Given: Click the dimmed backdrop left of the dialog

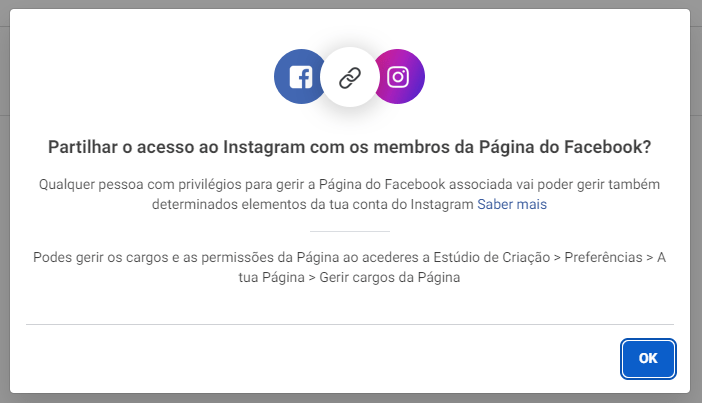Looking at the screenshot, I should (x=4, y=200).
